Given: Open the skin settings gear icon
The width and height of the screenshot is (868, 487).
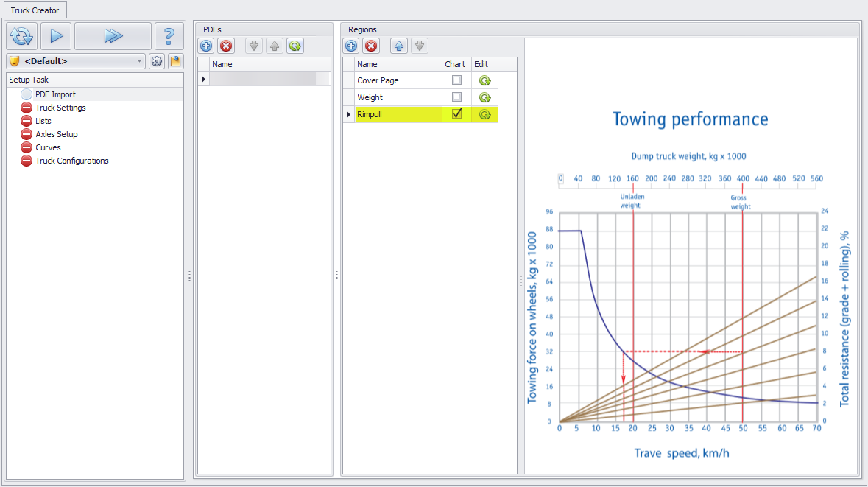Looking at the screenshot, I should (x=157, y=61).
